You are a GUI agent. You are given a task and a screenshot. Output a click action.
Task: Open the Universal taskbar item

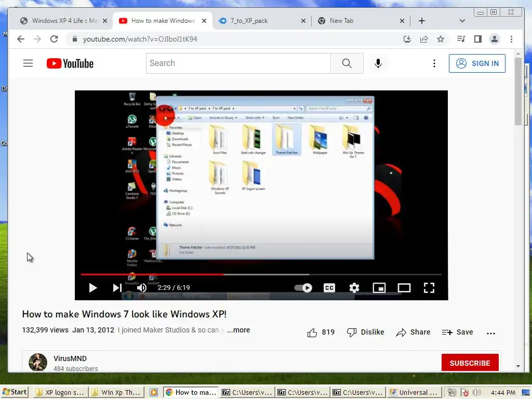point(414,393)
